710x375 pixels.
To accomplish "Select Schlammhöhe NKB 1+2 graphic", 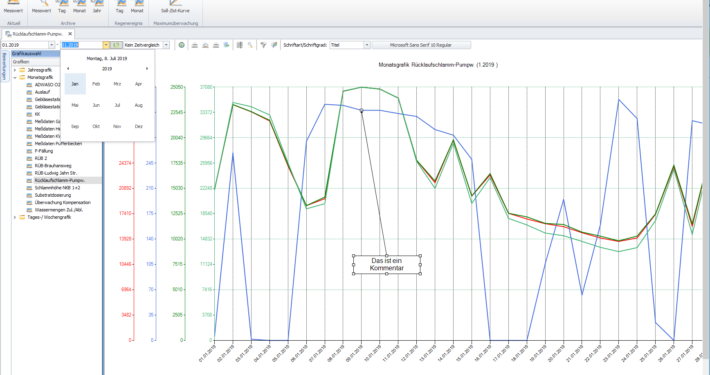I will tap(57, 188).
